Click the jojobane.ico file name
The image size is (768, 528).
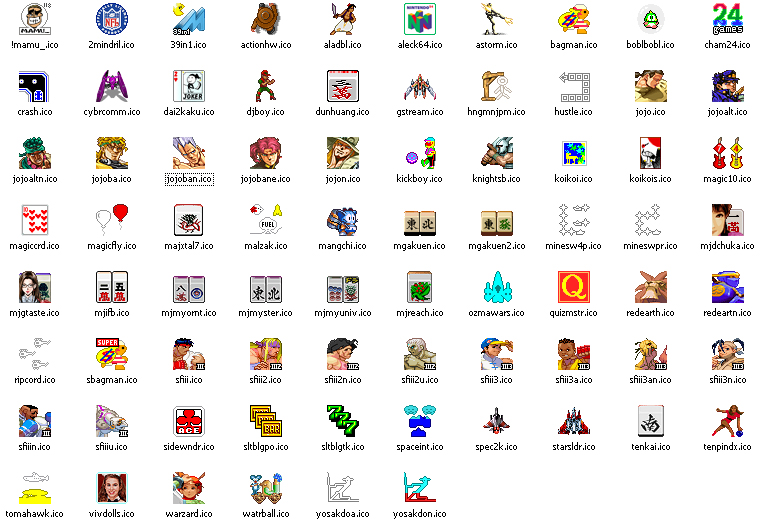pyautogui.click(x=265, y=179)
